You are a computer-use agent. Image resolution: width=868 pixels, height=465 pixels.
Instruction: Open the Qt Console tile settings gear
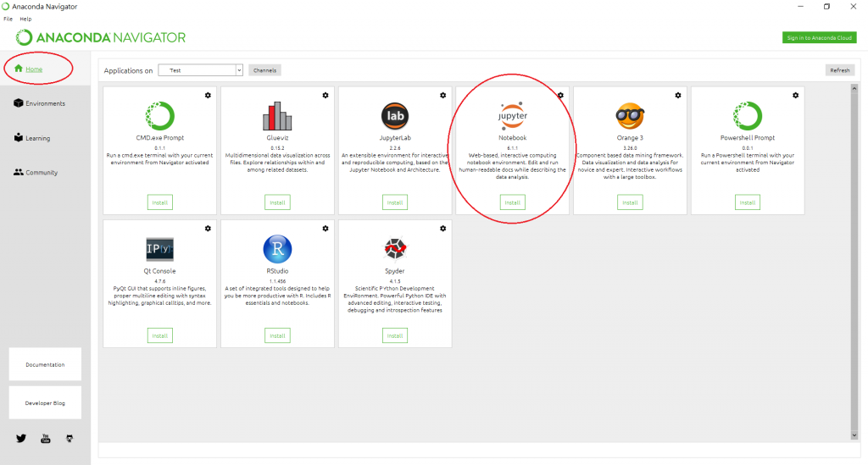pyautogui.click(x=209, y=229)
